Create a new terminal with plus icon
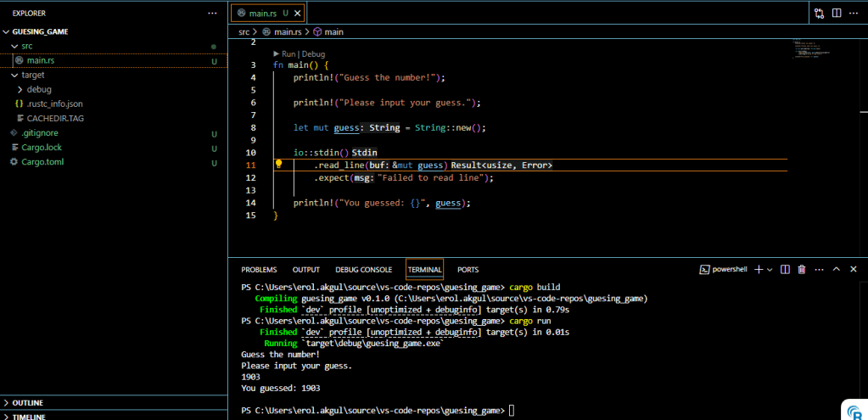This screenshot has width=868, height=420. coord(759,269)
